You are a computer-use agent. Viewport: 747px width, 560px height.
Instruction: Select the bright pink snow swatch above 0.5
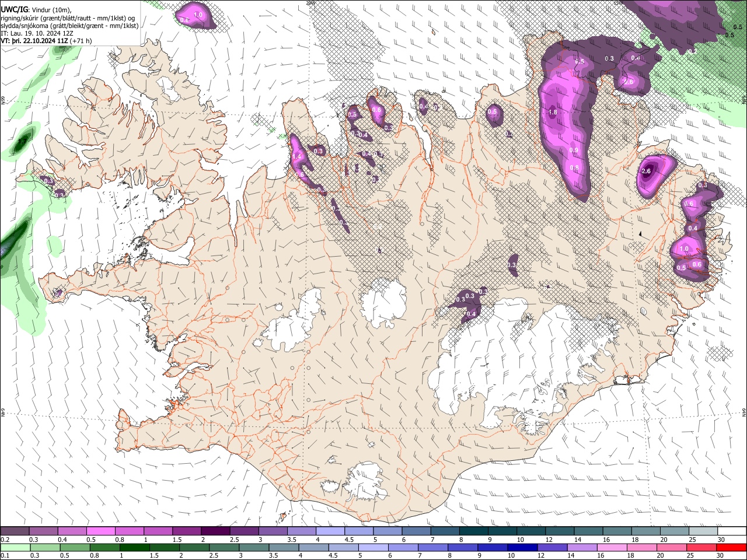(x=100, y=531)
